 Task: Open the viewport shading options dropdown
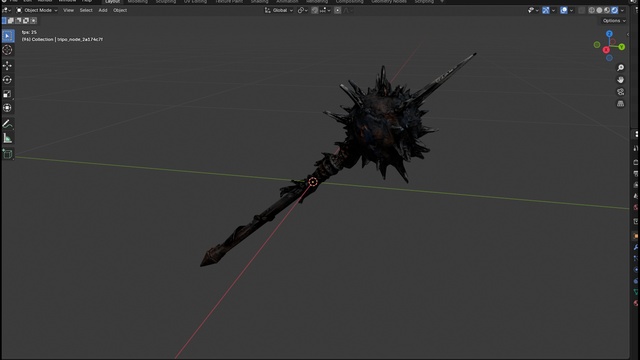622,10
